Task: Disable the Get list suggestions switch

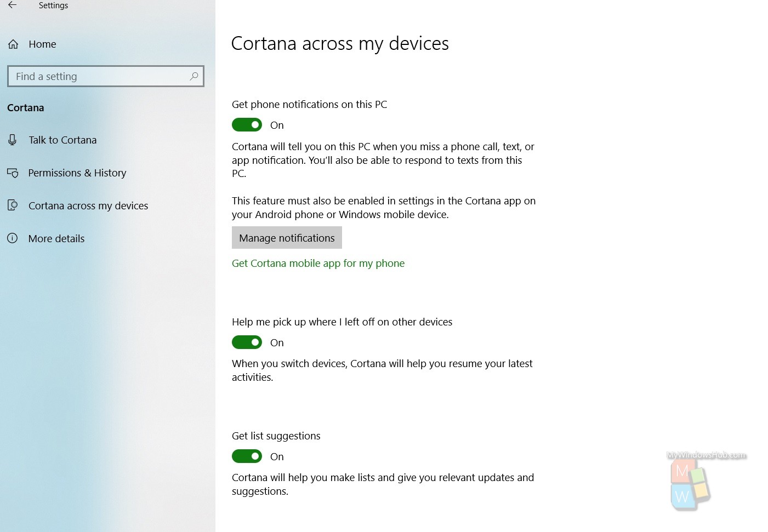Action: [247, 456]
